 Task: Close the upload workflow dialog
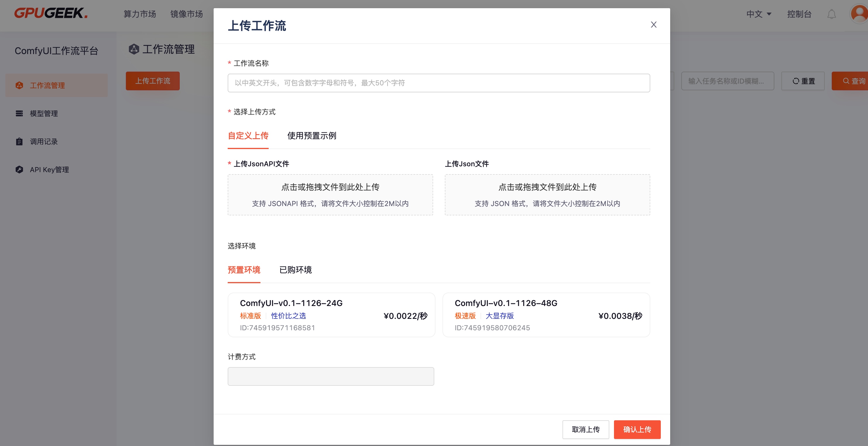coord(653,25)
